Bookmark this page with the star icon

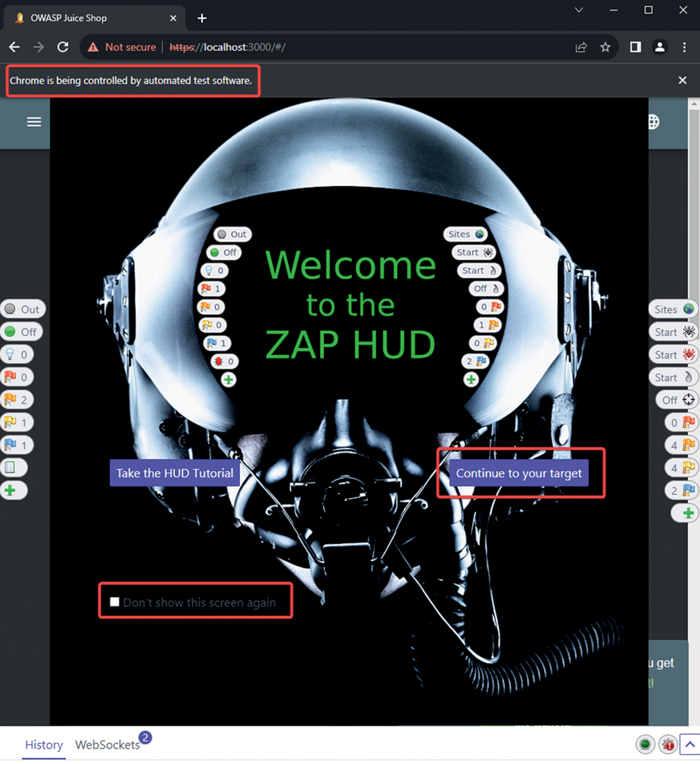[605, 47]
